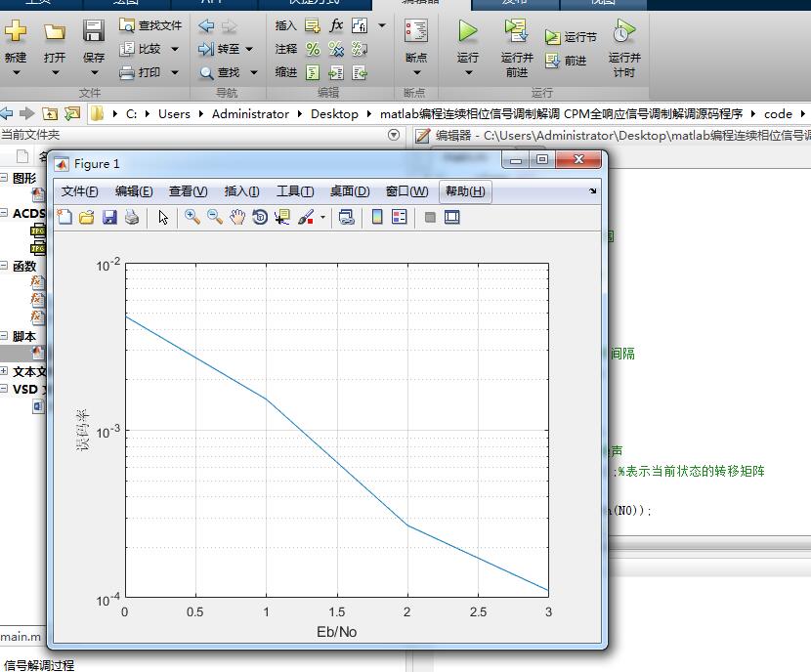Run the script with the green Run arrow
The height and width of the screenshot is (672, 811).
tap(468, 31)
